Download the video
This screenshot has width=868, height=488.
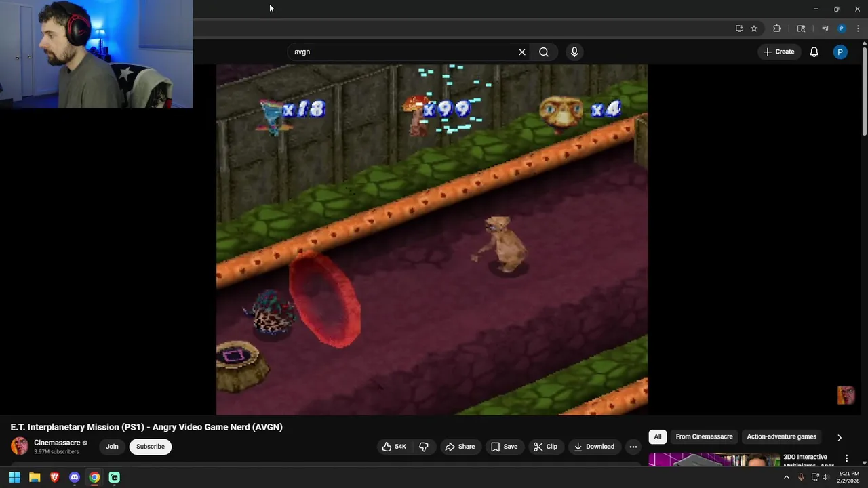[594, 447]
